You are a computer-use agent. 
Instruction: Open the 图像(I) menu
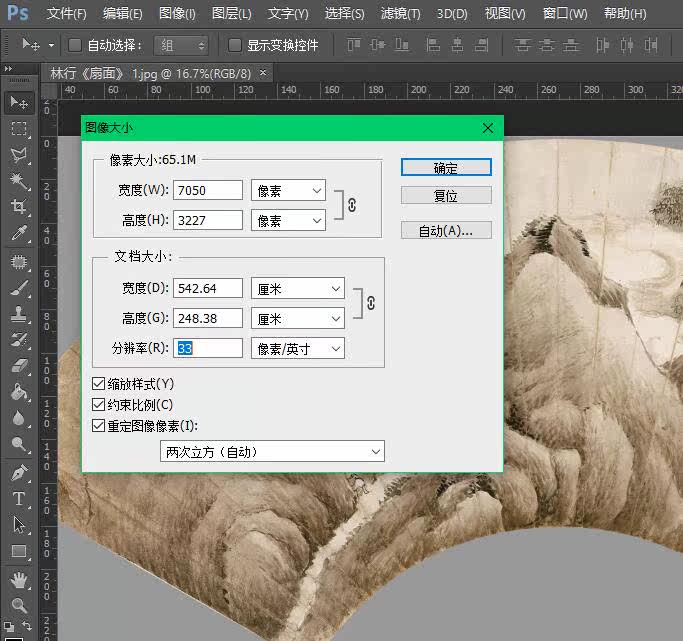177,14
